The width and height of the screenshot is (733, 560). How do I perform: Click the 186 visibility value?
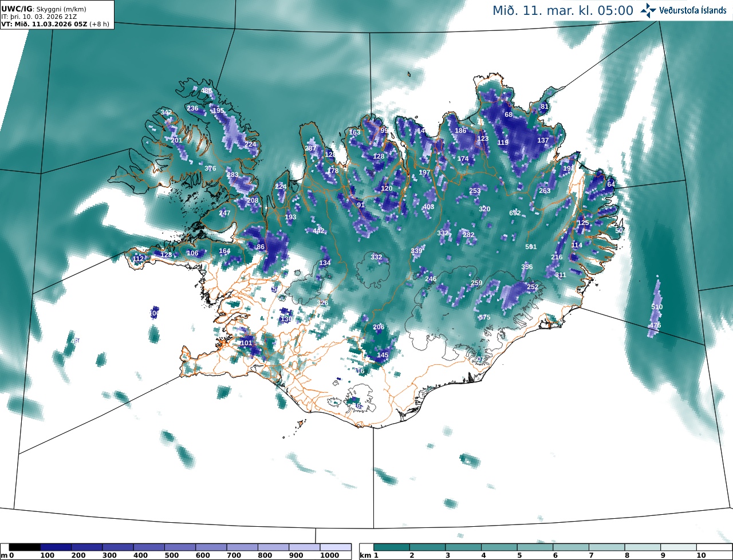(460, 131)
